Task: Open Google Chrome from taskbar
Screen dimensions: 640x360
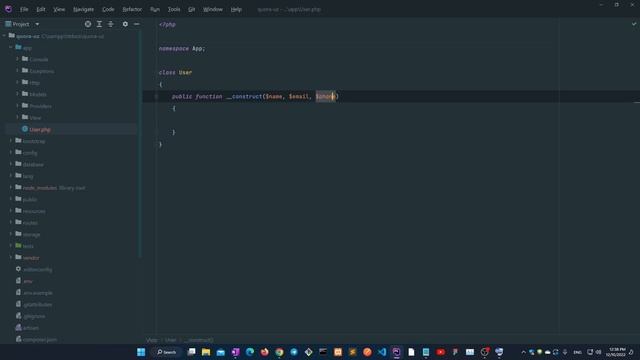Action: point(279,352)
